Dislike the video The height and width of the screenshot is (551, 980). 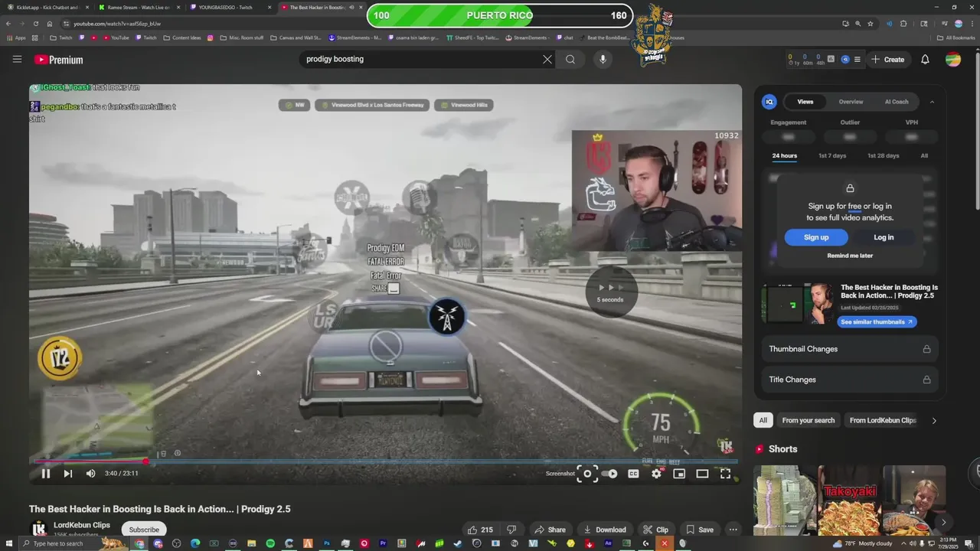[x=511, y=530]
